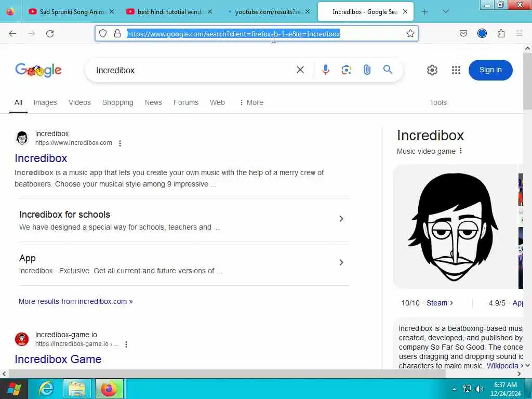Open the taskbar clock and date

(x=505, y=389)
